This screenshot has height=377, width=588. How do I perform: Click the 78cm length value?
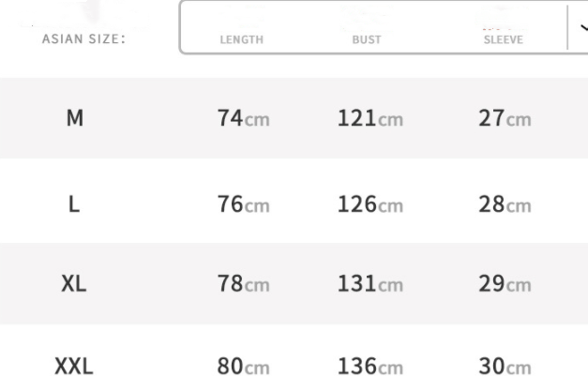pyautogui.click(x=243, y=285)
